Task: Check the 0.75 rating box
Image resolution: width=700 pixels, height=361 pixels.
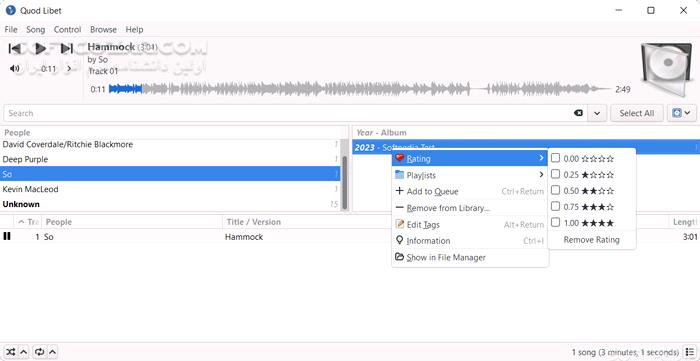Action: [555, 206]
